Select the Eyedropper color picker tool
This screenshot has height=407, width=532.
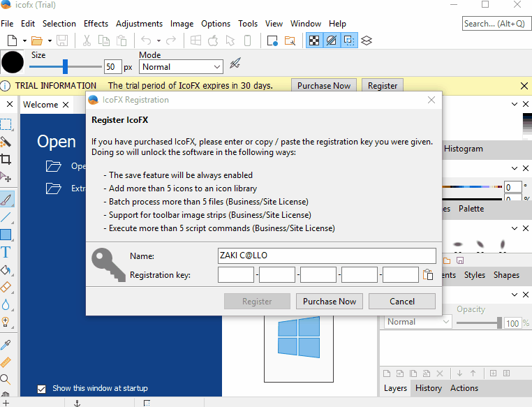point(6,345)
